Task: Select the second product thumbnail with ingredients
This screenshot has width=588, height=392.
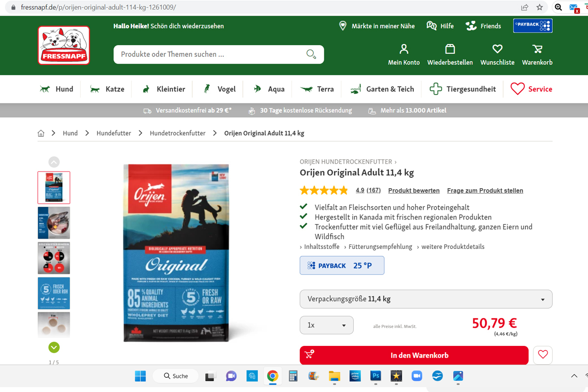Action: tap(54, 223)
